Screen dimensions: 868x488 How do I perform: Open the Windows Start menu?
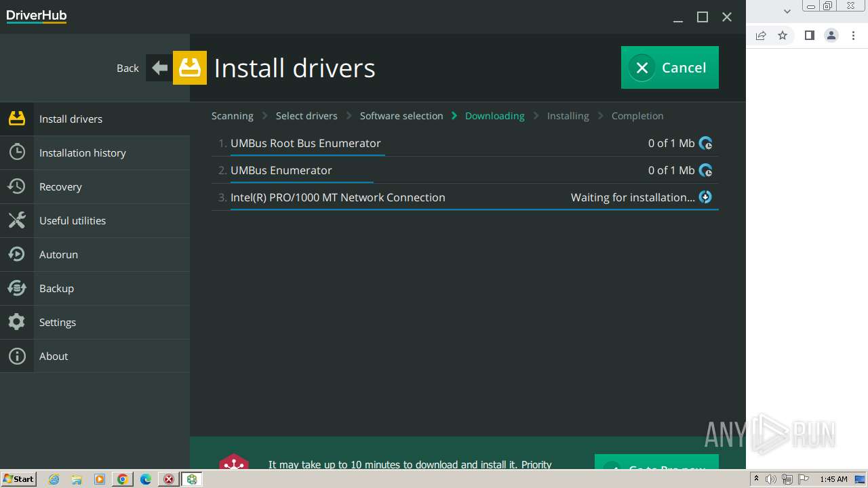[x=19, y=479]
